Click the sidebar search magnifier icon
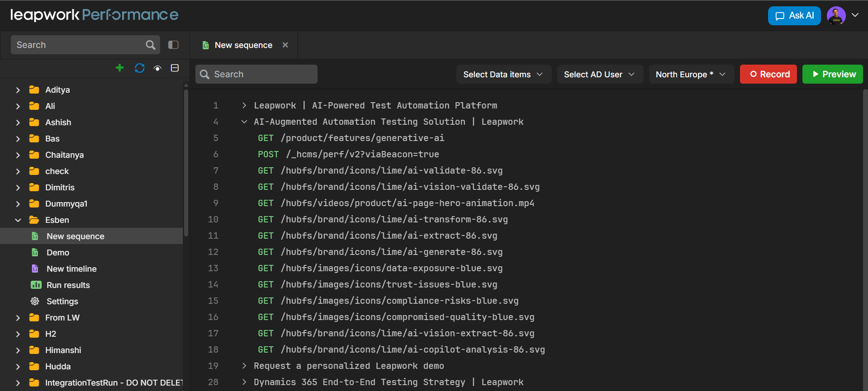868x391 pixels. click(x=151, y=45)
